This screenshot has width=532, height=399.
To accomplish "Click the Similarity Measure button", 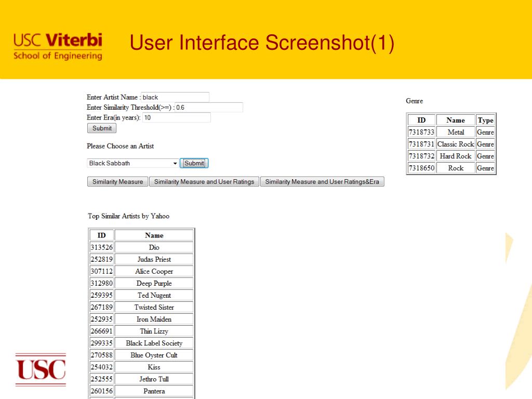I will tap(118, 181).
